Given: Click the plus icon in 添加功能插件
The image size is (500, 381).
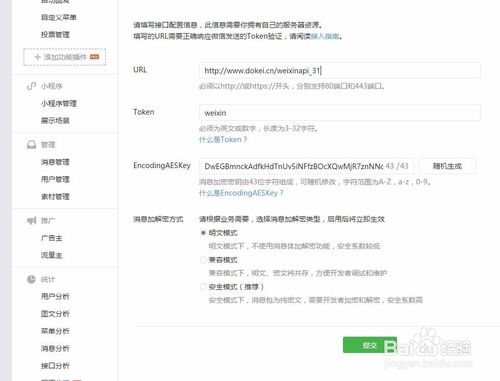Looking at the screenshot, I should pyautogui.click(x=37, y=57).
